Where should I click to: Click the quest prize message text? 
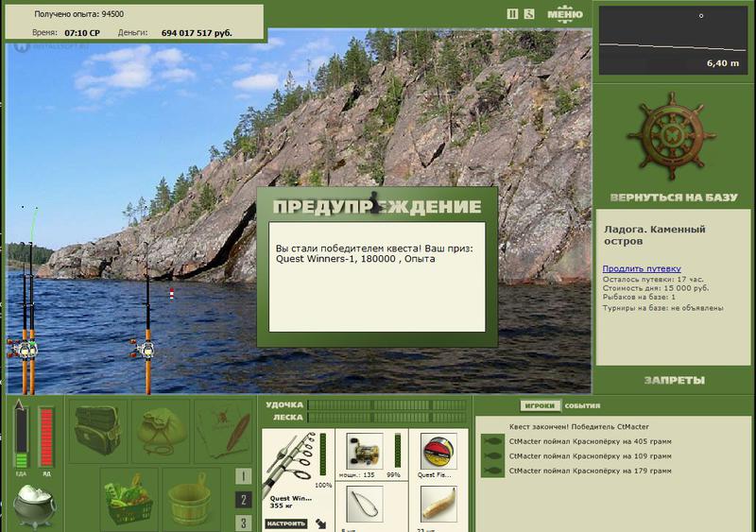pyautogui.click(x=374, y=253)
